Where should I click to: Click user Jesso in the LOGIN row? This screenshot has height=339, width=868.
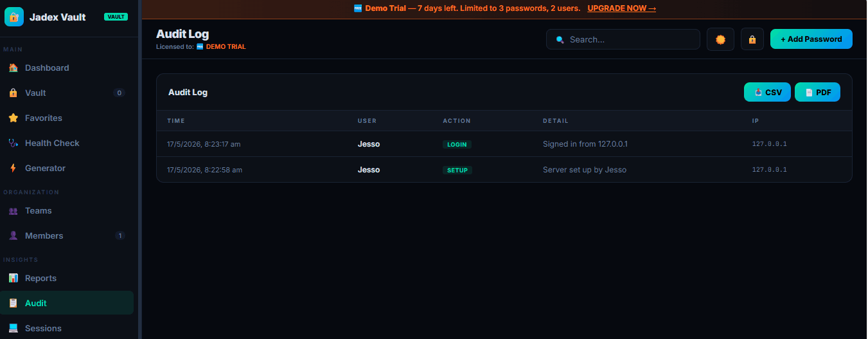[369, 144]
